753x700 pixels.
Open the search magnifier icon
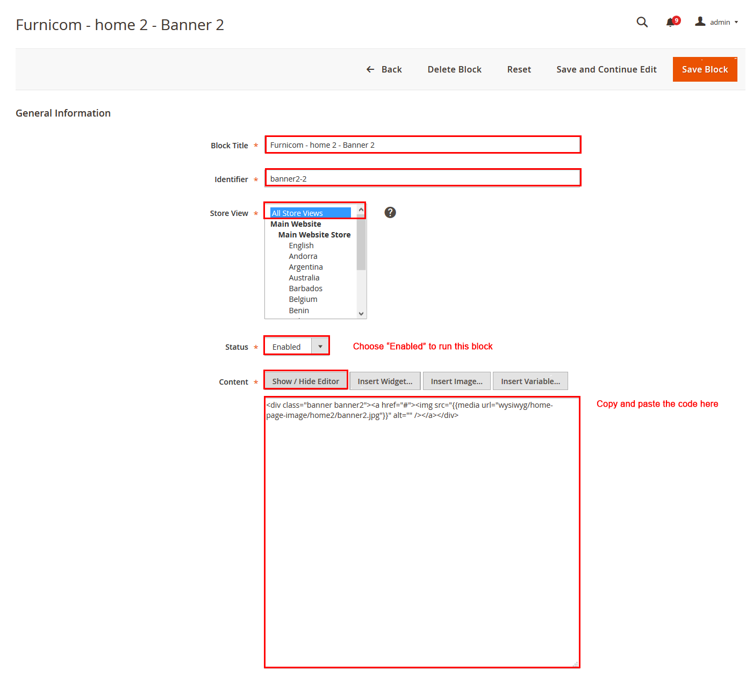coord(642,22)
